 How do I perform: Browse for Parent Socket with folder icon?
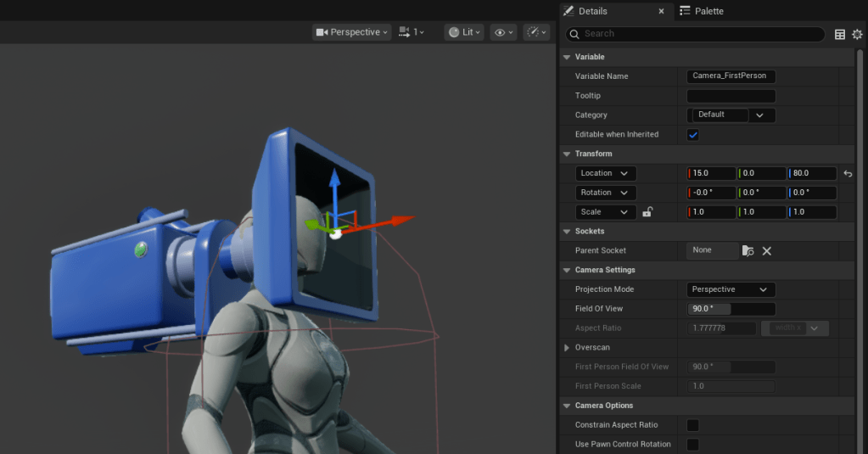coord(748,251)
